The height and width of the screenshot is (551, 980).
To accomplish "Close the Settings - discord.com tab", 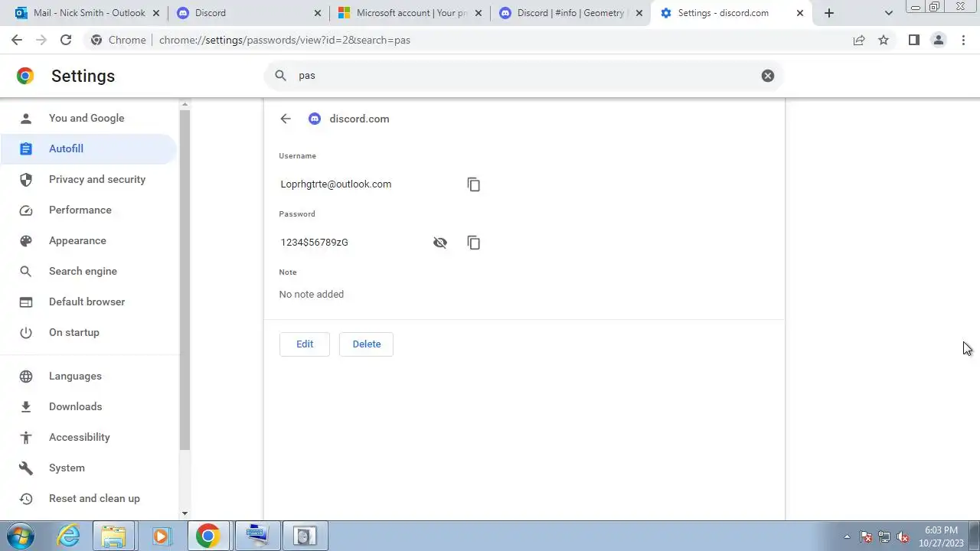I will pyautogui.click(x=800, y=13).
